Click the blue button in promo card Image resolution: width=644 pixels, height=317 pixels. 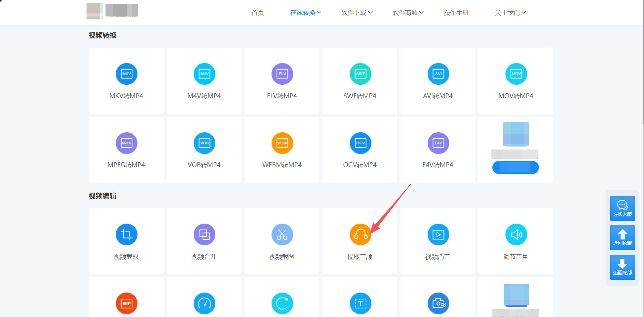coord(515,167)
